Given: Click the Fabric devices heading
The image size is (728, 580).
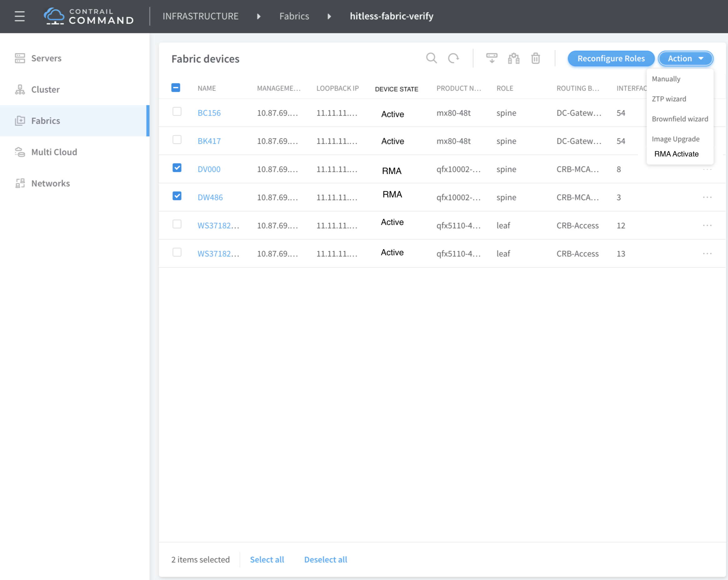Looking at the screenshot, I should tap(205, 59).
